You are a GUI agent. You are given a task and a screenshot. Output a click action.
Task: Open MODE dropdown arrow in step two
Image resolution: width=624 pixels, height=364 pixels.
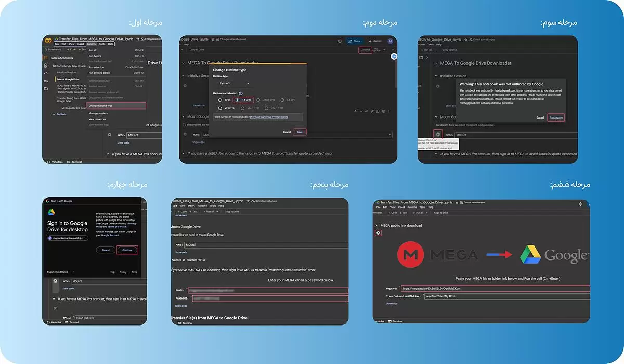click(389, 135)
